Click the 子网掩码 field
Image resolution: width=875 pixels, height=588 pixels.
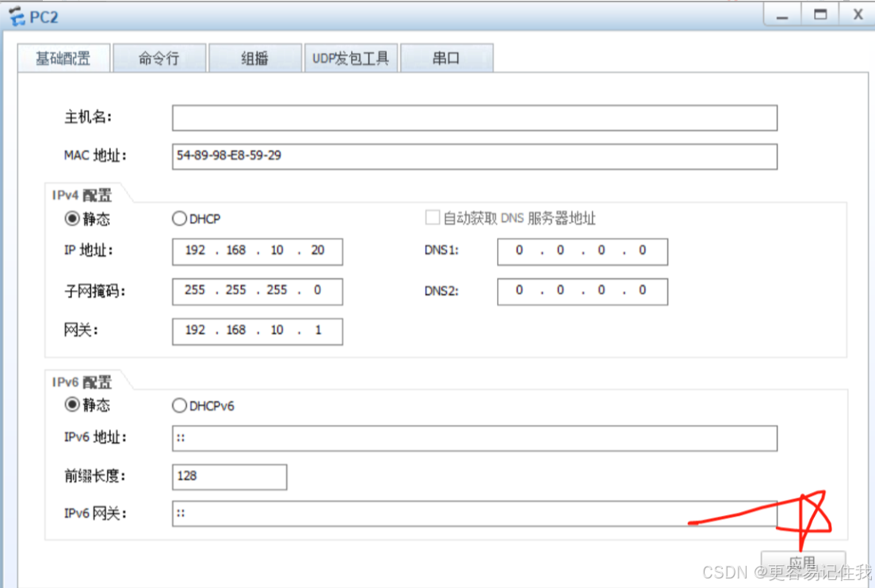258,291
